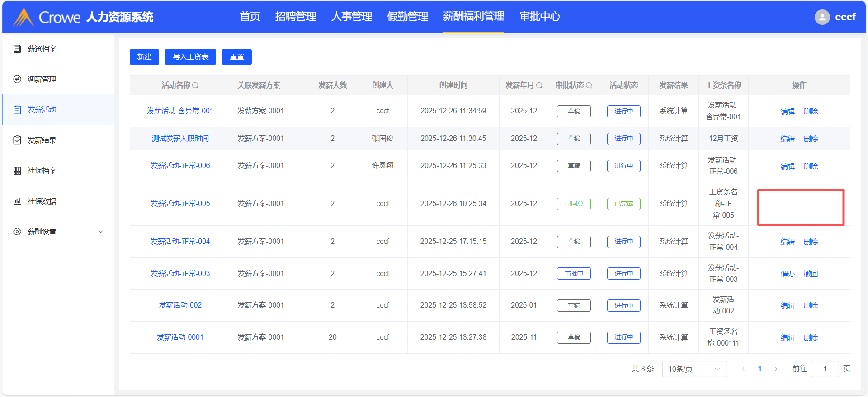The width and height of the screenshot is (868, 397).
Task: Click the 薪资档案 sidebar icon
Action: [17, 49]
